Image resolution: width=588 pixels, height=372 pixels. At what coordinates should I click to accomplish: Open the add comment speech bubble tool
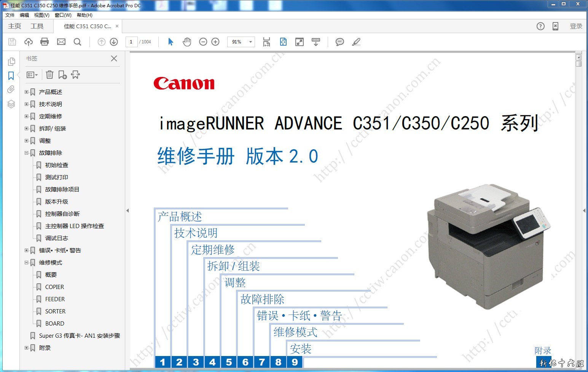339,42
